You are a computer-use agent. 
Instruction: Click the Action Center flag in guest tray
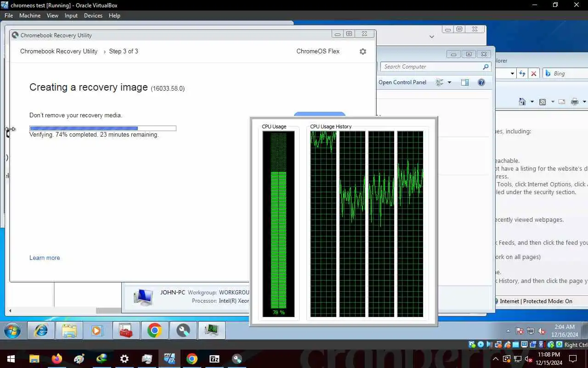520,331
